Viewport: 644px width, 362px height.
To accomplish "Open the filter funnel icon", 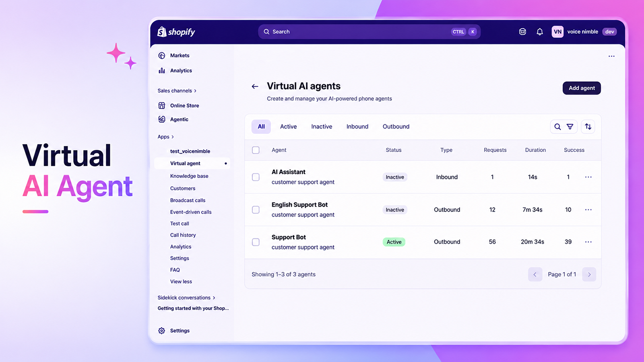I will pos(570,127).
